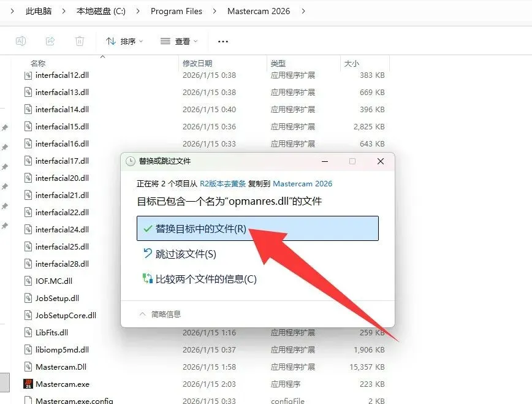The width and height of the screenshot is (532, 404).
Task: Select interfacial21.dll file icon
Action: pos(28,195)
